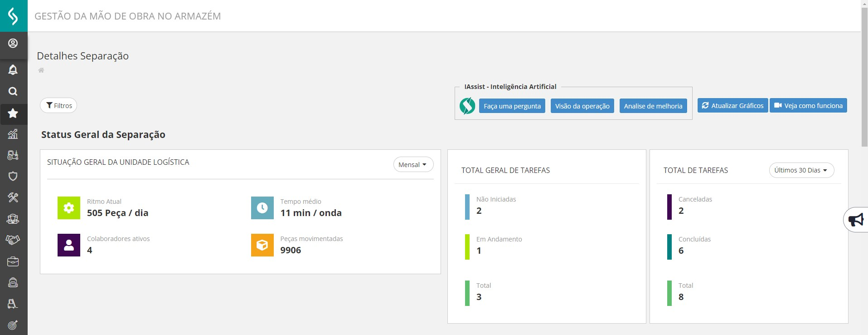Image resolution: width=868 pixels, height=335 pixels.
Task: Open favorites star in sidebar
Action: point(13,113)
